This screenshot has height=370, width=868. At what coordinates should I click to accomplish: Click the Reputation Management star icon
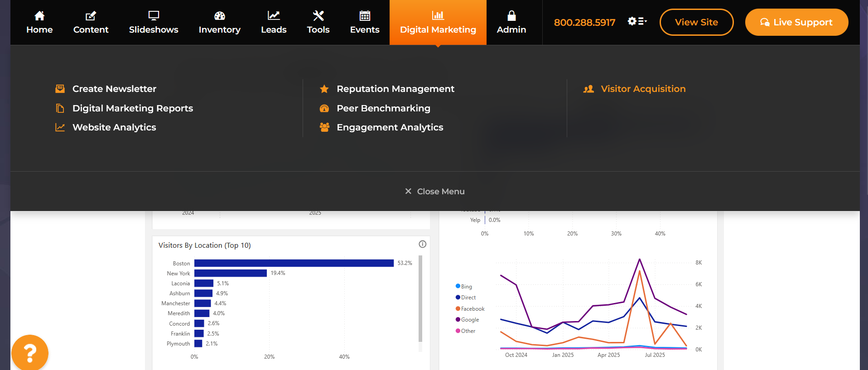click(324, 89)
